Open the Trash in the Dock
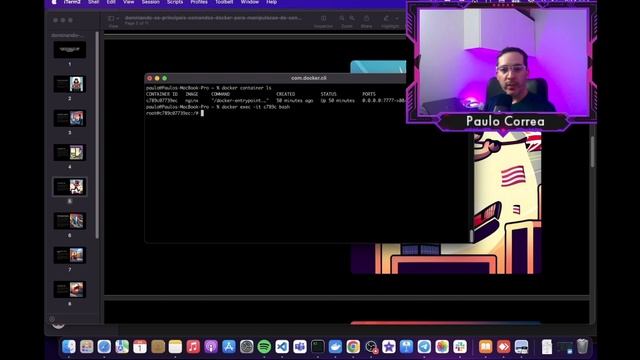This screenshot has width=640, height=360. (582, 347)
